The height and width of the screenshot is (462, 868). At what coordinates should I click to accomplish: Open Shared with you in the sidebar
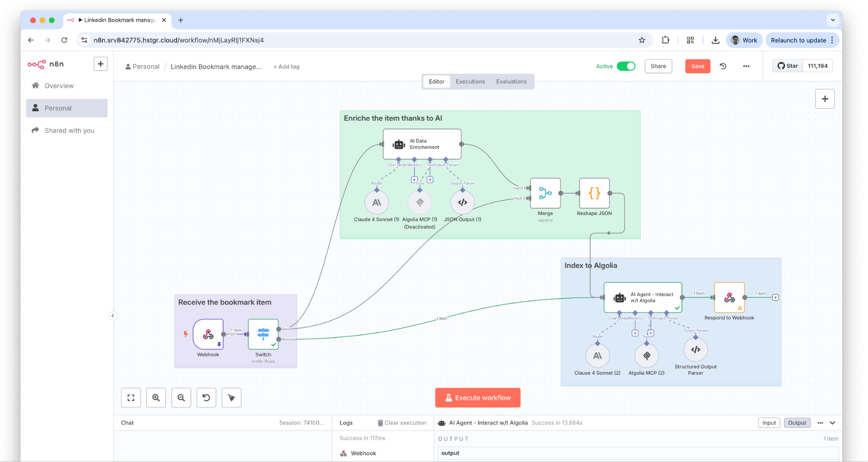67,130
